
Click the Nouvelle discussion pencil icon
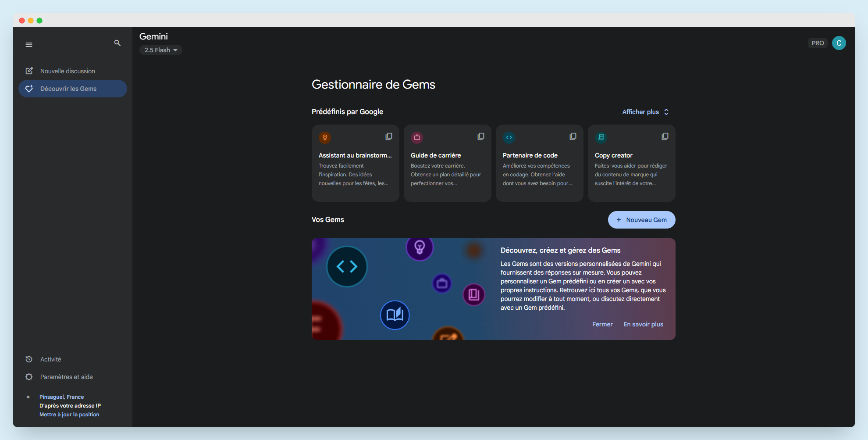29,71
